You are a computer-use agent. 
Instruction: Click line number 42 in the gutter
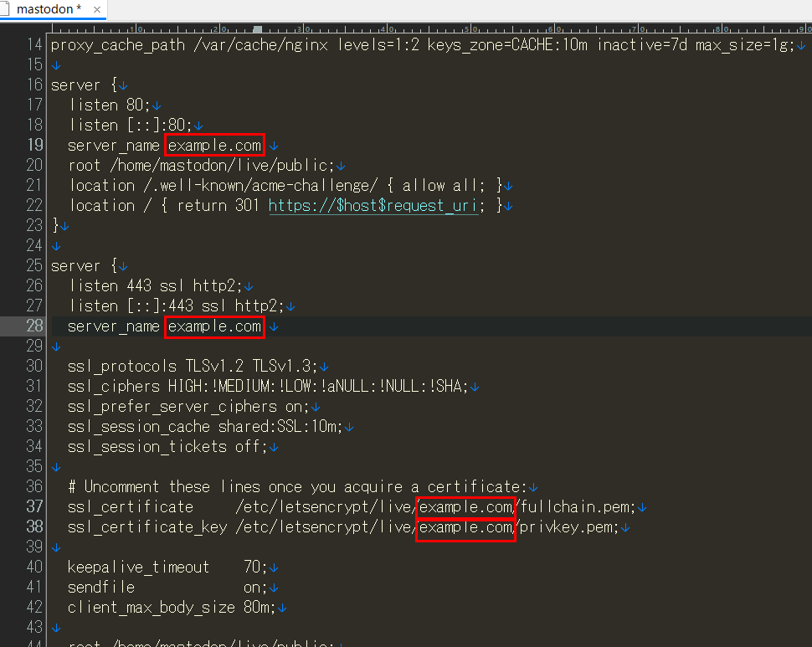coord(33,608)
